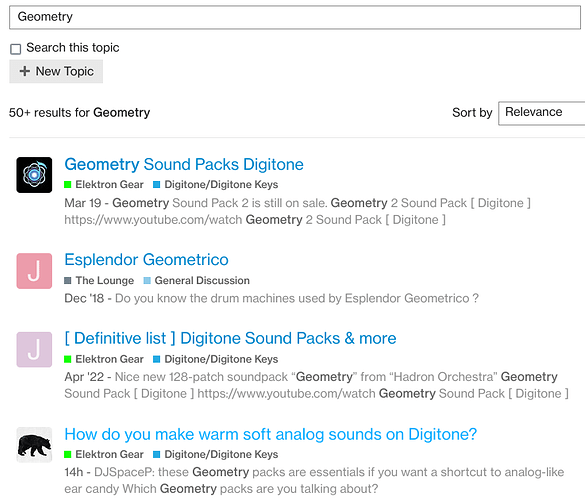The width and height of the screenshot is (585, 500).
Task: Open the Sort by Relevance dropdown
Action: (542, 113)
